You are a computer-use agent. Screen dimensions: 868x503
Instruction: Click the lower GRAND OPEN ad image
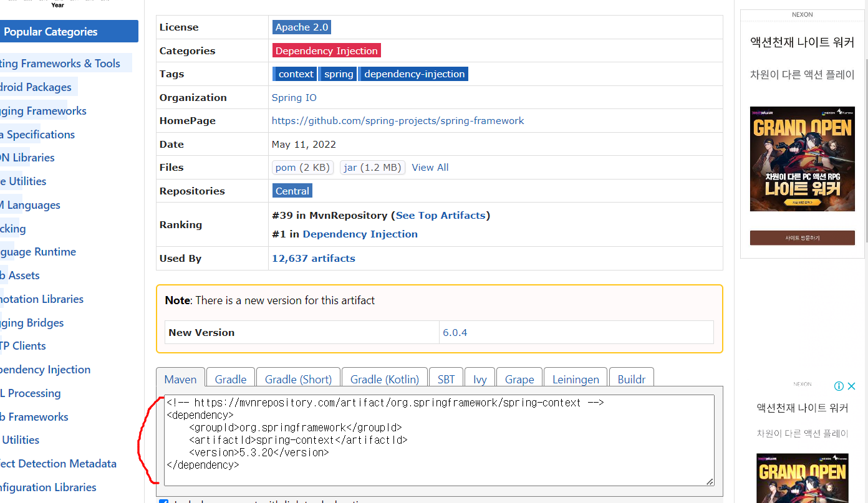pyautogui.click(x=802, y=478)
